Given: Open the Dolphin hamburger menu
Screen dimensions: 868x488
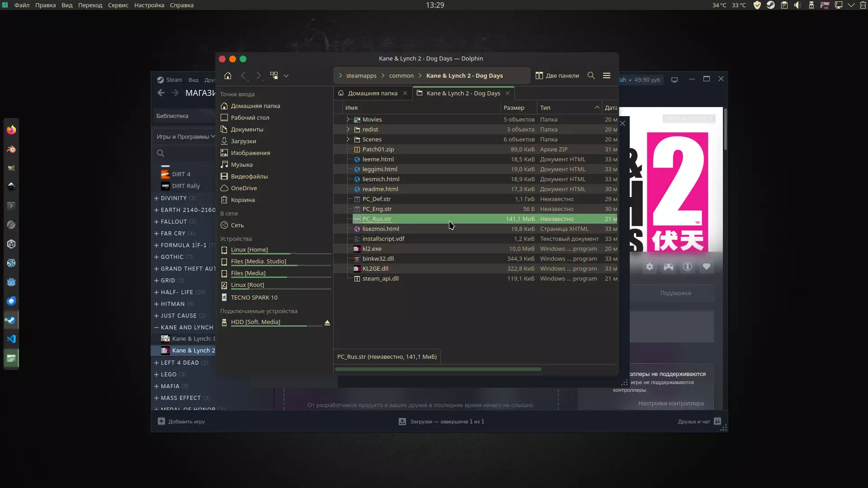Looking at the screenshot, I should pos(607,75).
